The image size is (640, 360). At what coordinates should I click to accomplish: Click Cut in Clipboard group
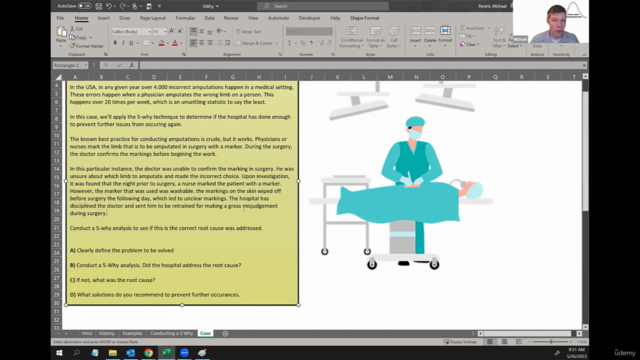click(76, 29)
